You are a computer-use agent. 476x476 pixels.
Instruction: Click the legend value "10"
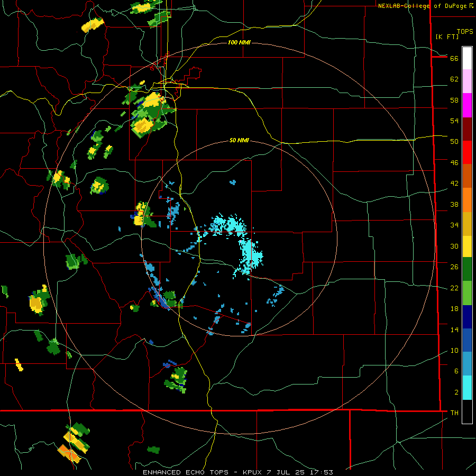(x=454, y=350)
